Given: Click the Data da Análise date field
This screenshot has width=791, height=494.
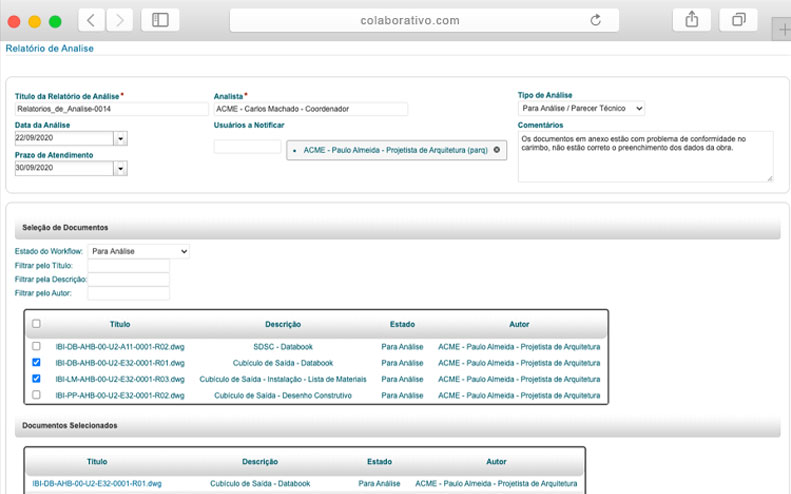Looking at the screenshot, I should [x=64, y=138].
